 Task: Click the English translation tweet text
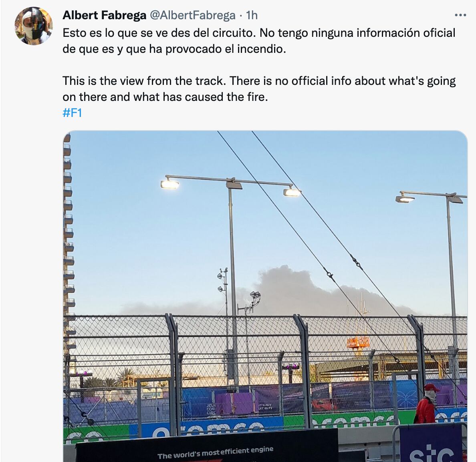click(259, 88)
